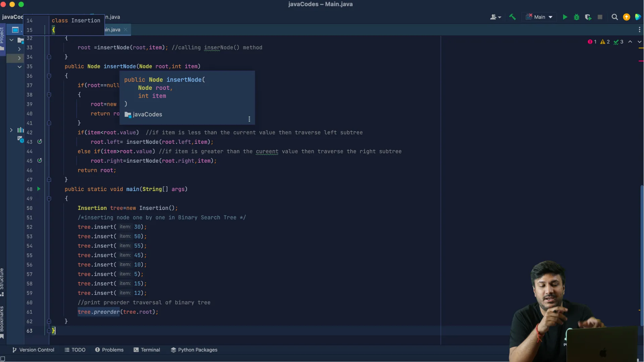Toggle fold marker at line 49
Image resolution: width=644 pixels, height=362 pixels.
pos(49,199)
